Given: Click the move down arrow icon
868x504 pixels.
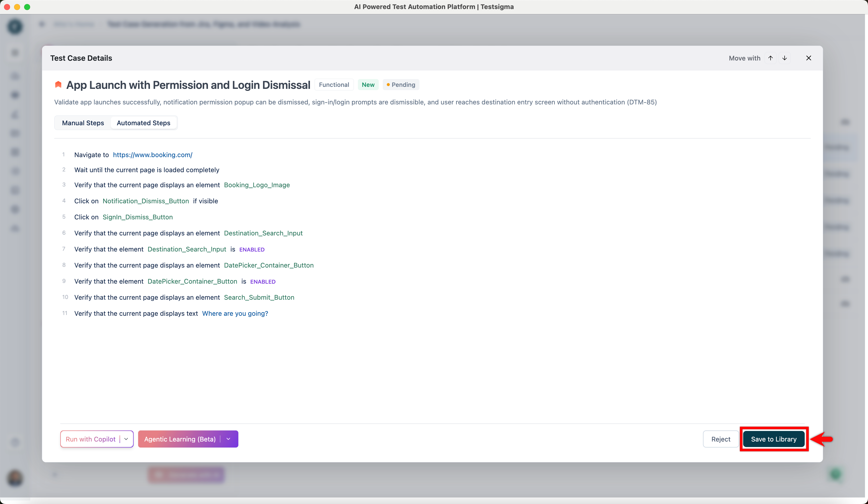Looking at the screenshot, I should pos(784,58).
